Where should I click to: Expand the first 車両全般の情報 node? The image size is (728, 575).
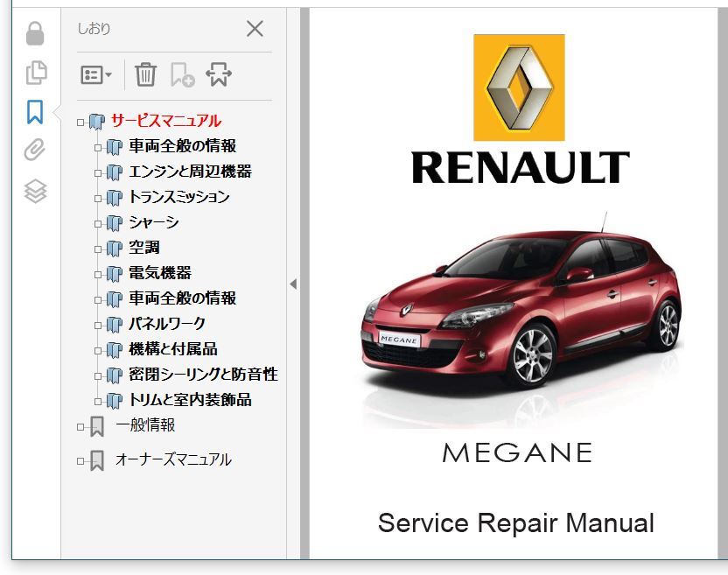pos(97,148)
